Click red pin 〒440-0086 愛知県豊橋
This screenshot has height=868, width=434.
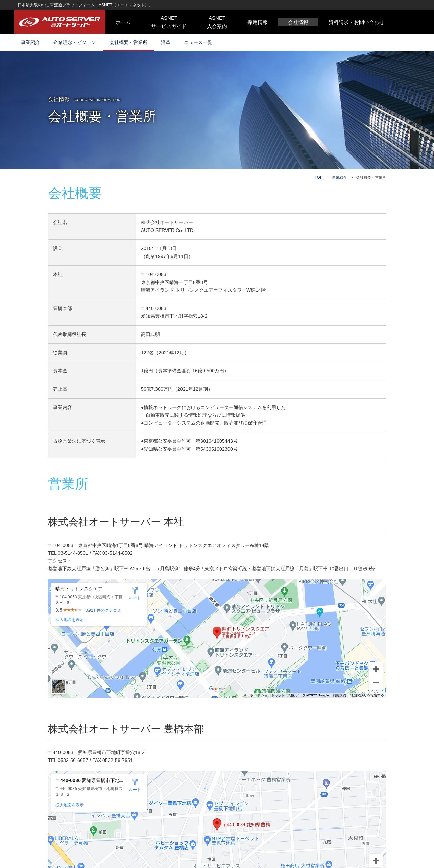point(217,825)
